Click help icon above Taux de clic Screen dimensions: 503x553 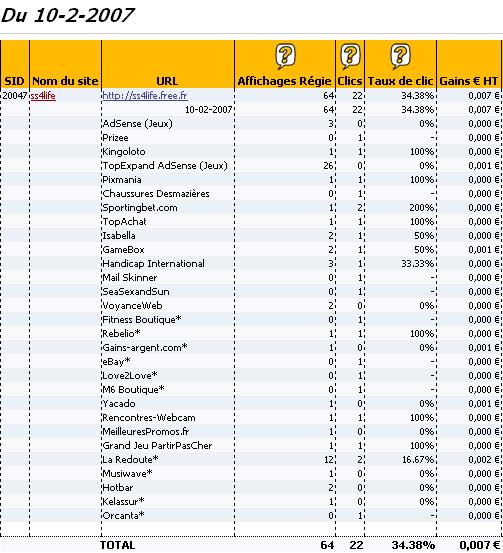(400, 56)
